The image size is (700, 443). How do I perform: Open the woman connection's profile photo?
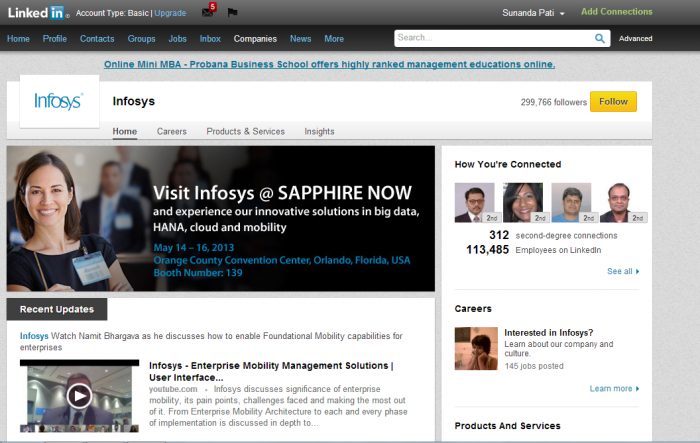point(523,202)
